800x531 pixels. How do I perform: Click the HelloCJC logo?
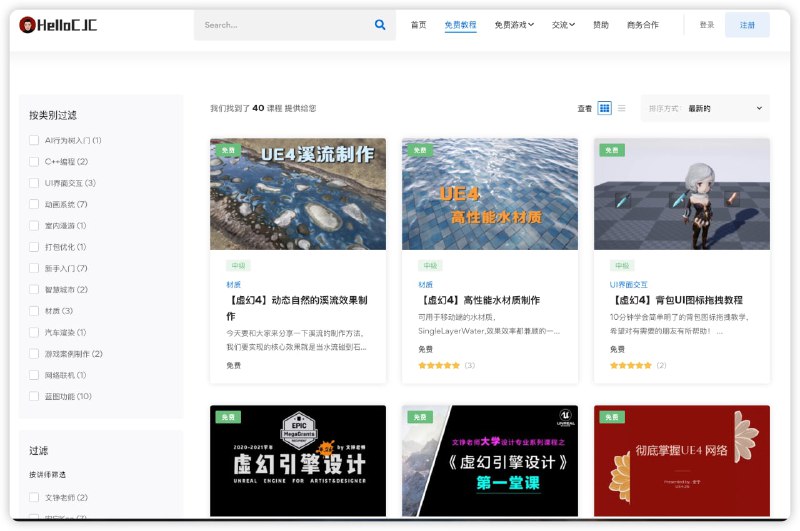[x=58, y=24]
